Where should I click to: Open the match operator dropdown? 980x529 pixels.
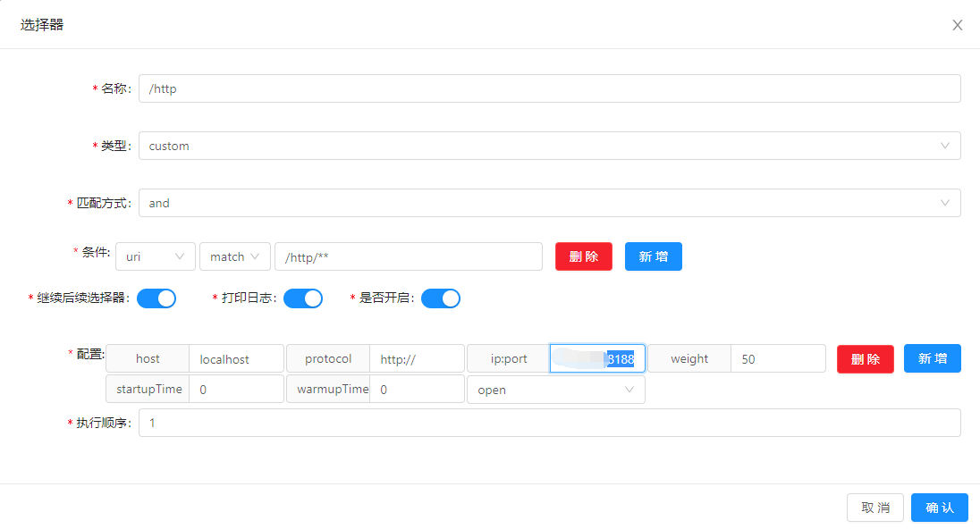235,256
